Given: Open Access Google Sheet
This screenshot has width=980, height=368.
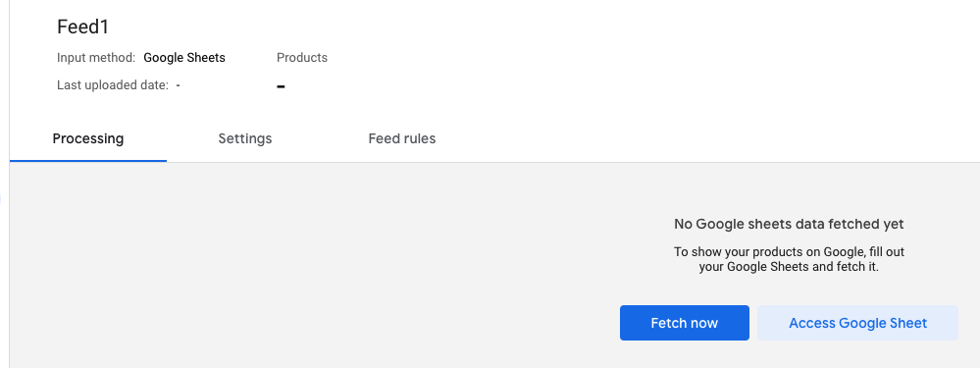Looking at the screenshot, I should [857, 323].
